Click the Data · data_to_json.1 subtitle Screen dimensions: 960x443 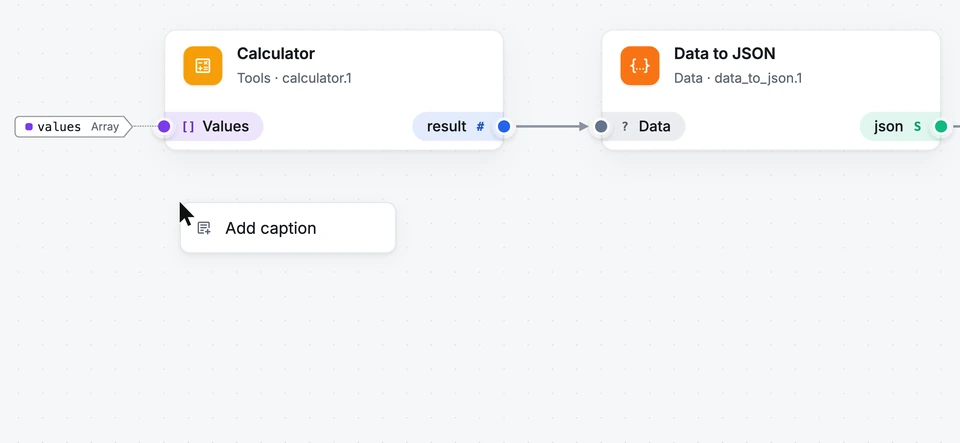click(x=738, y=78)
